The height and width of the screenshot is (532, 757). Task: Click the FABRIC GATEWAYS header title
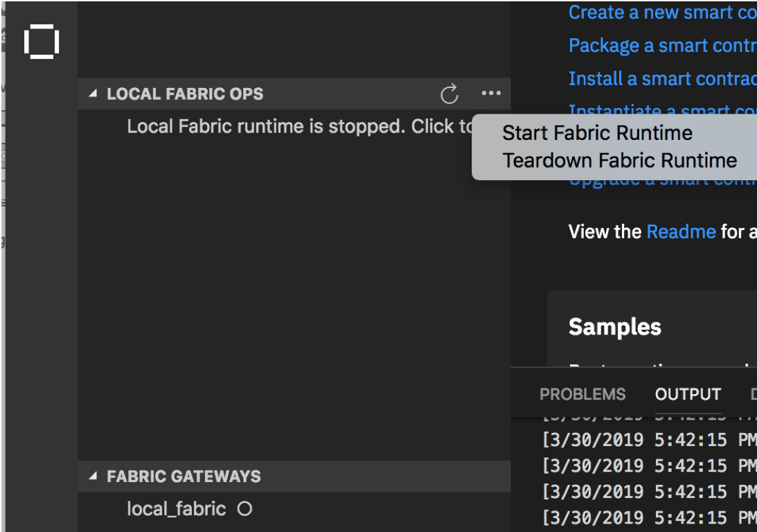coord(184,477)
